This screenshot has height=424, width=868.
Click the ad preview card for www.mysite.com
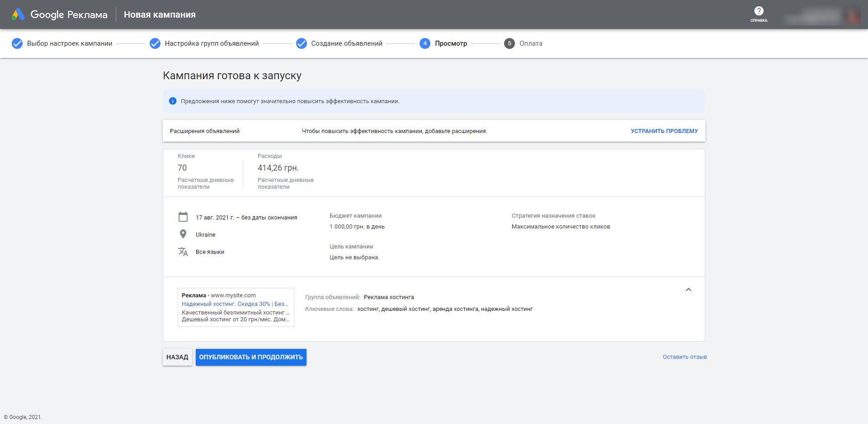tap(236, 307)
